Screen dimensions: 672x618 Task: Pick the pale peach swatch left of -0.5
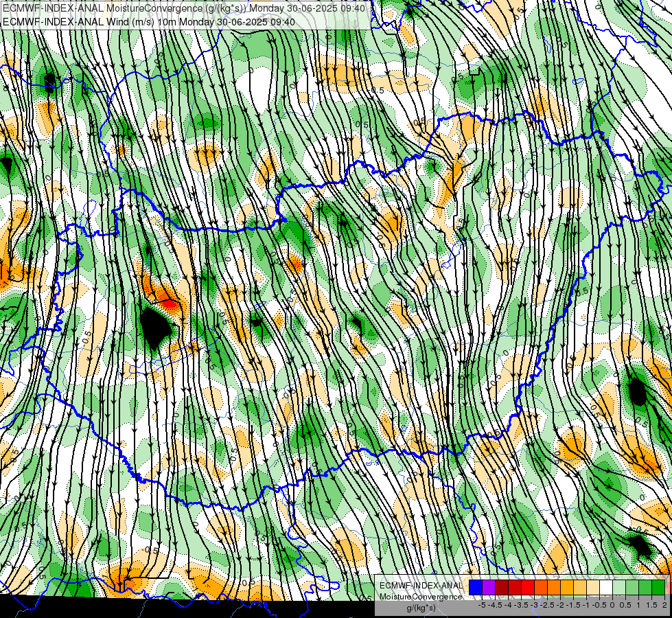pyautogui.click(x=592, y=587)
